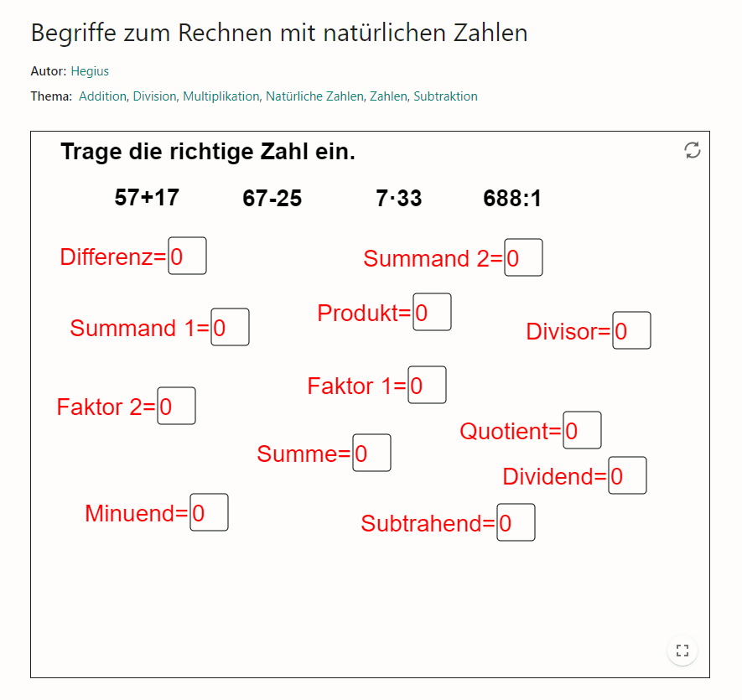Click the Subtrahend answer field
742x700 pixels.
[516, 523]
